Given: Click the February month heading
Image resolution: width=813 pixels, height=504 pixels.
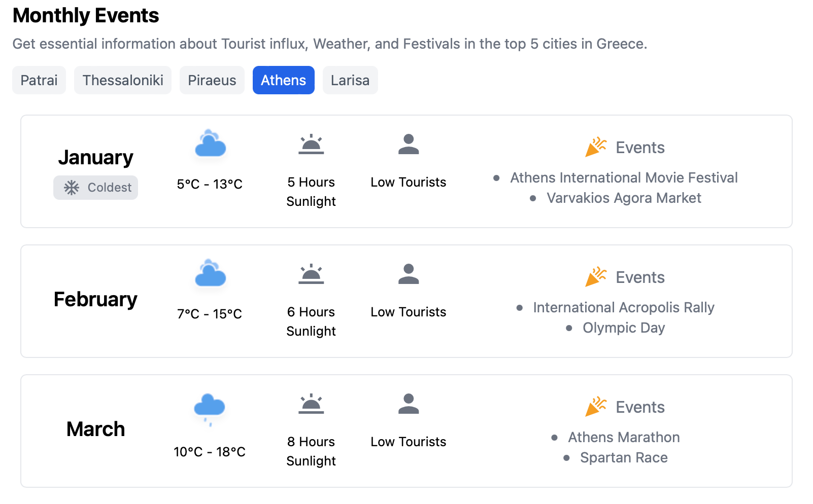Looking at the screenshot, I should 95,299.
